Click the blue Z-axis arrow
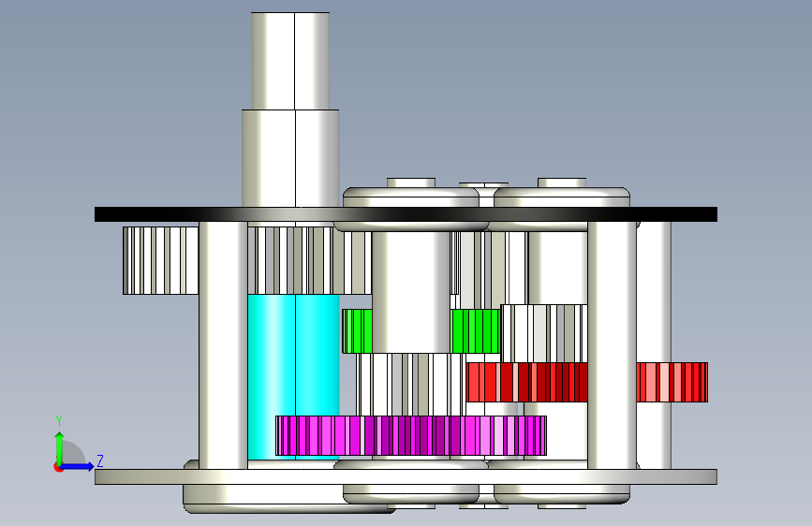The height and width of the screenshot is (526, 812). (x=78, y=466)
